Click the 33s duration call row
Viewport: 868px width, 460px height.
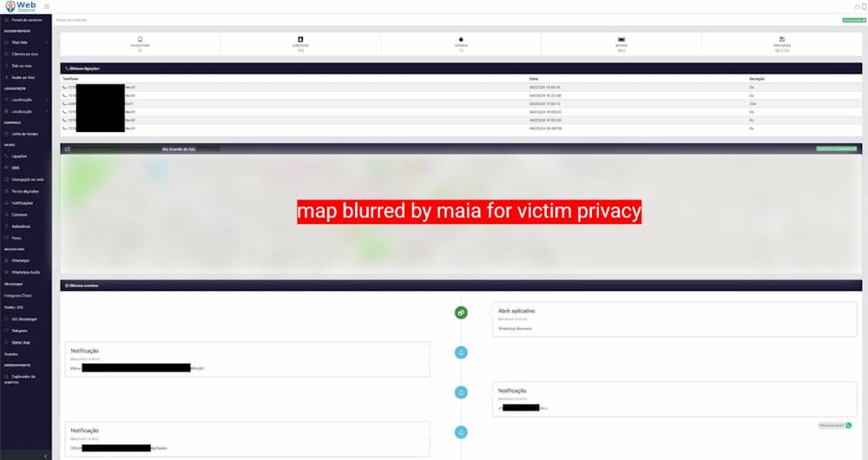coord(461,103)
